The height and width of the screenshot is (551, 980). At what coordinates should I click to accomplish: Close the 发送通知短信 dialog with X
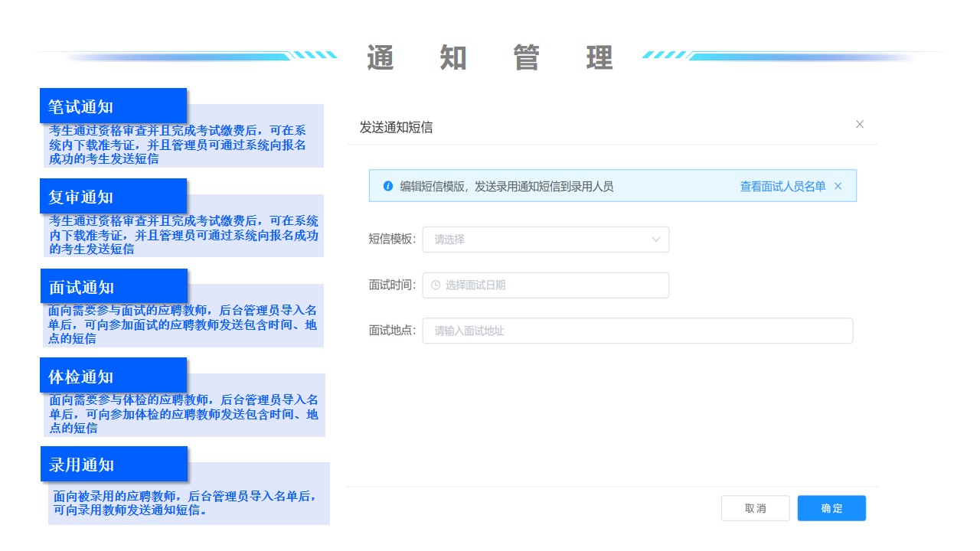860,125
